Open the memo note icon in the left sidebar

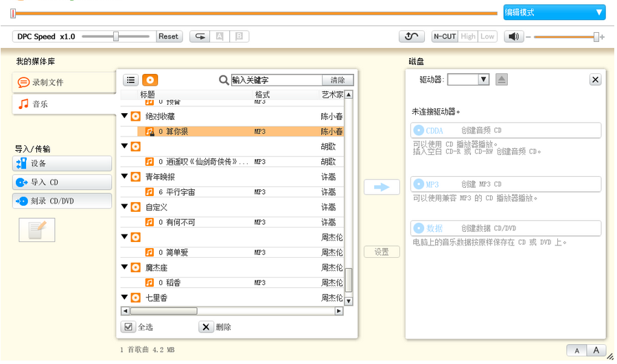pos(36,230)
